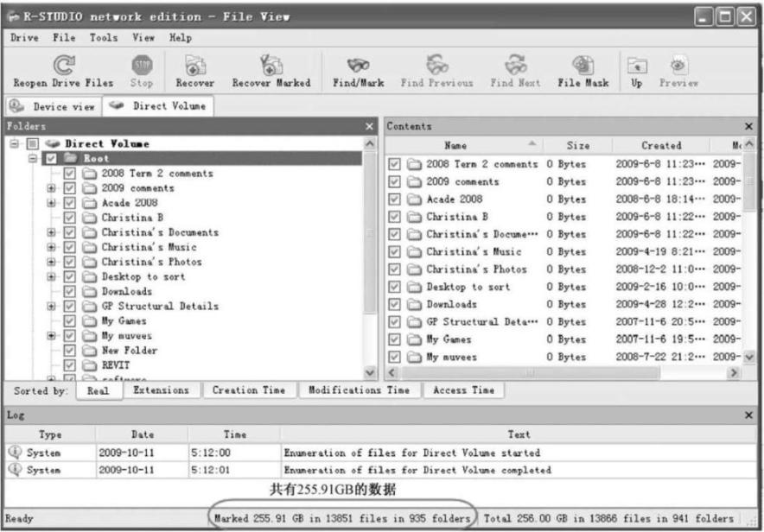Expand the GP Structural Details folder

(52, 306)
